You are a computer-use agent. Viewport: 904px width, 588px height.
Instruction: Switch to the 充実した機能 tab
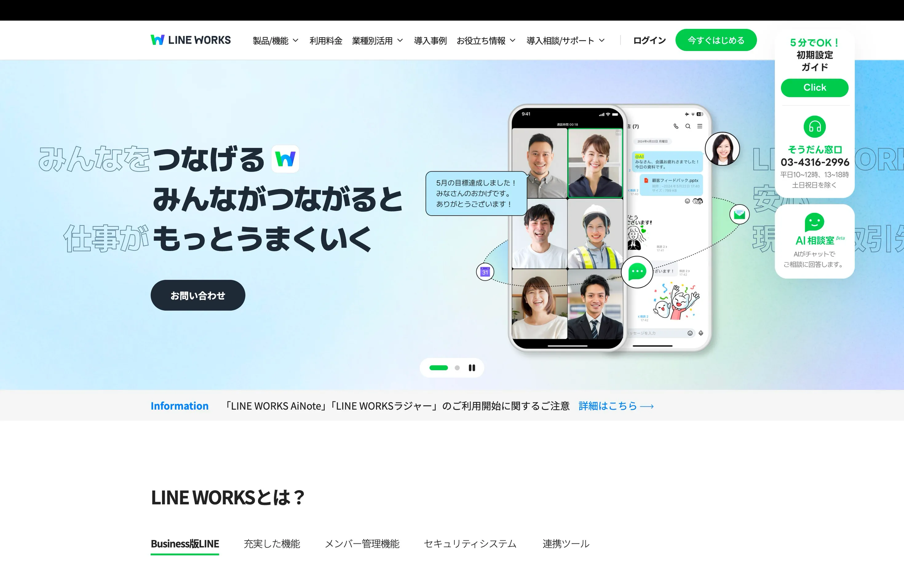click(x=272, y=544)
